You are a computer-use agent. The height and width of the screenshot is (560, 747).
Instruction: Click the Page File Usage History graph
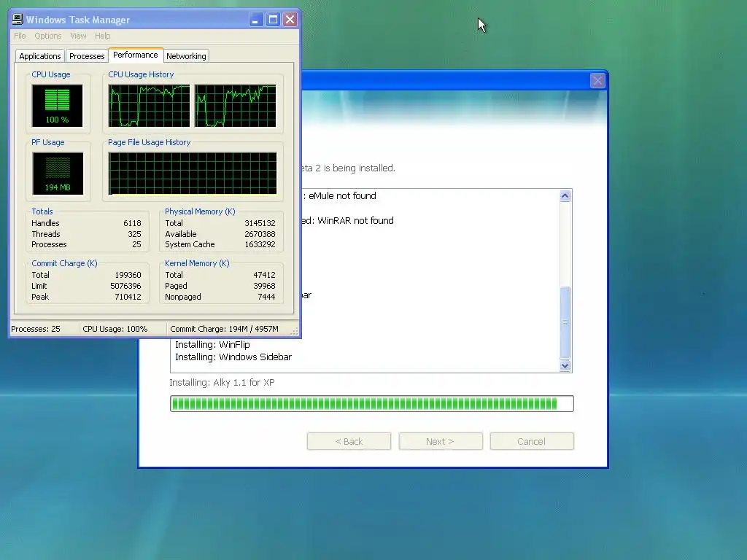click(193, 174)
